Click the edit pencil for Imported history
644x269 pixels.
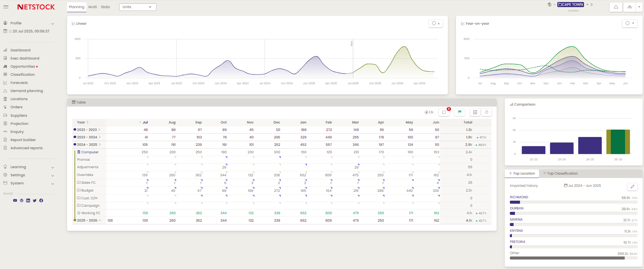pos(632,186)
